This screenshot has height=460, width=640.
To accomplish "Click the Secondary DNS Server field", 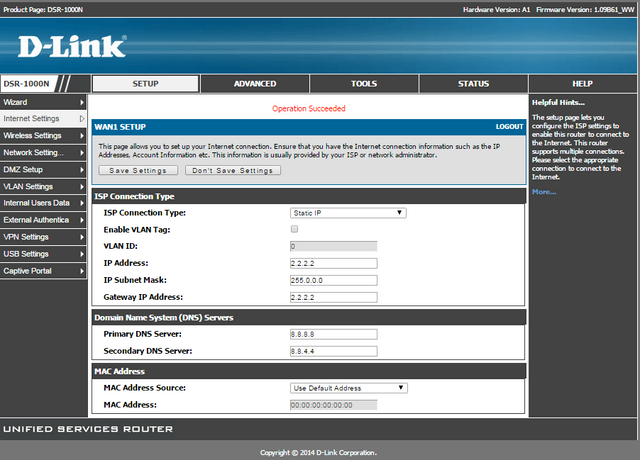I will [333, 351].
